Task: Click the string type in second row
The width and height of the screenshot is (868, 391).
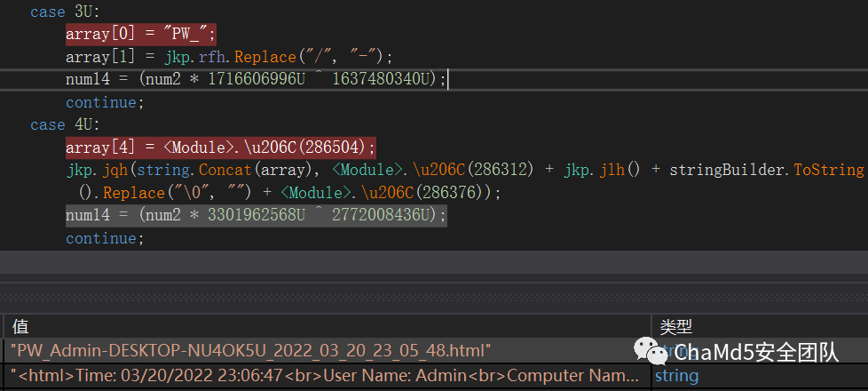Action: click(676, 376)
